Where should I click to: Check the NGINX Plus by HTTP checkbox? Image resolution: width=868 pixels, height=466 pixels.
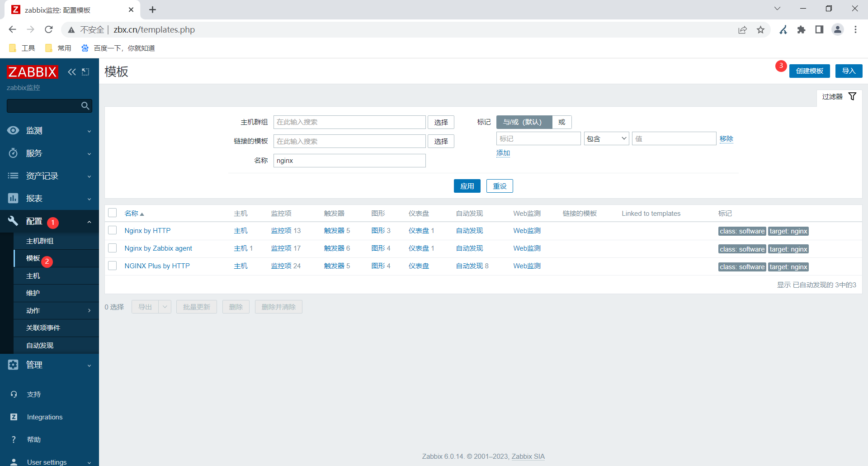[113, 266]
